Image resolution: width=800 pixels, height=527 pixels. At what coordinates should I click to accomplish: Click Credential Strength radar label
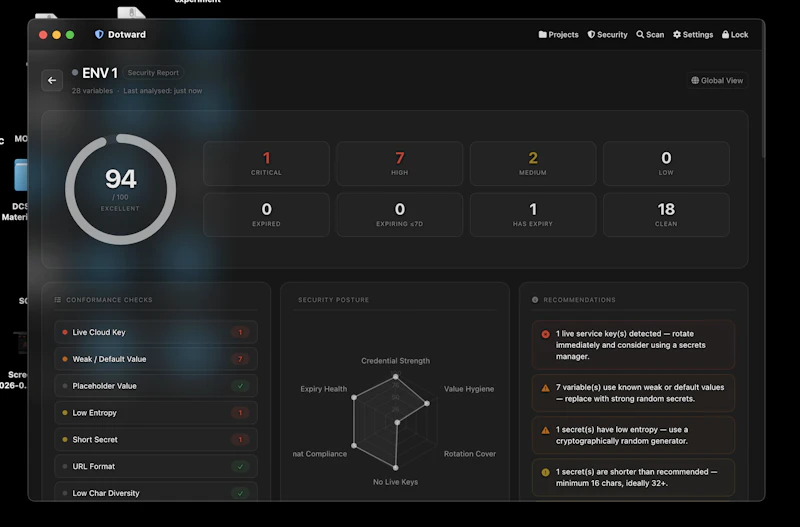coord(395,361)
